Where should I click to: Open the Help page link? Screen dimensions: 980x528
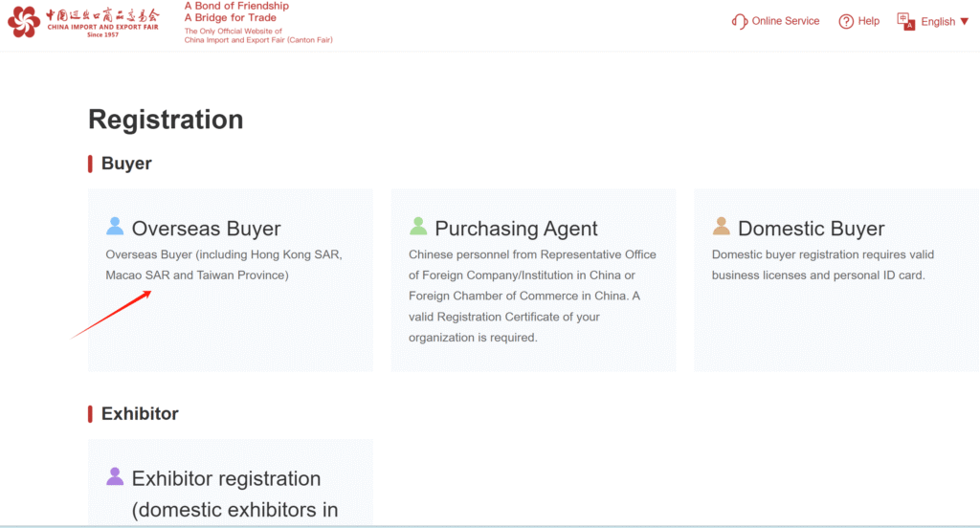point(869,21)
